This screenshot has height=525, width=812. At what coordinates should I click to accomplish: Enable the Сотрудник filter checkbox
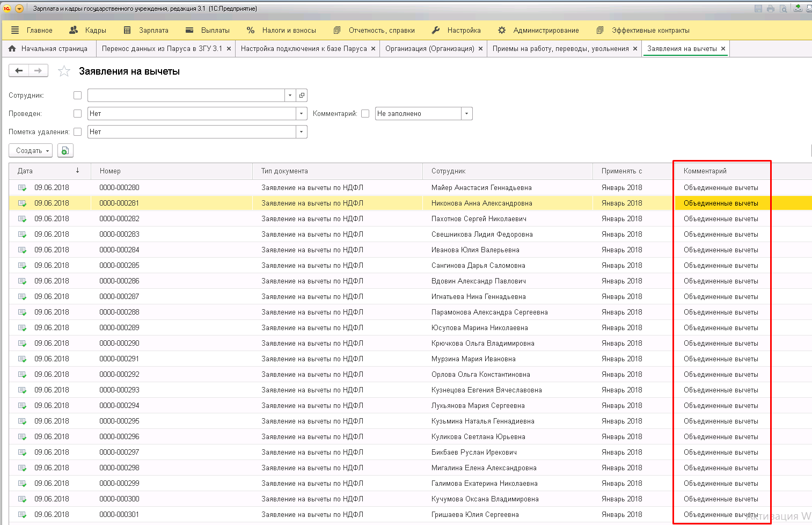pyautogui.click(x=78, y=96)
